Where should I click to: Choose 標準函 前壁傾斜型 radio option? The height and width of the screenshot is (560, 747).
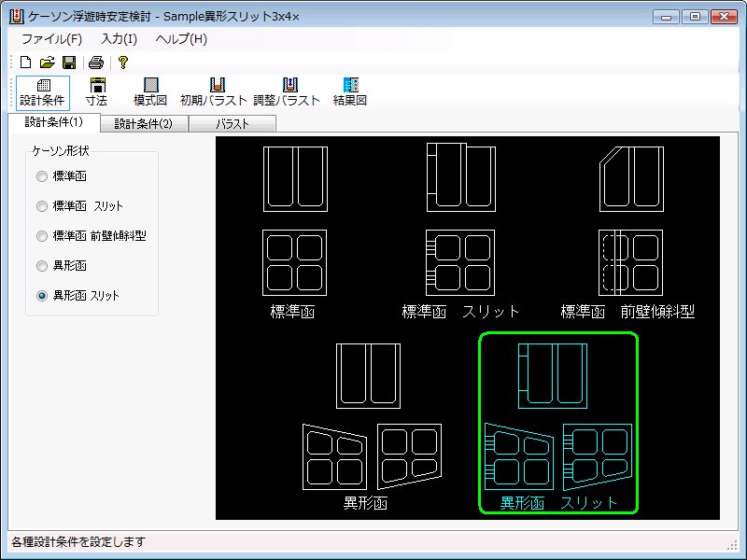[x=41, y=236]
